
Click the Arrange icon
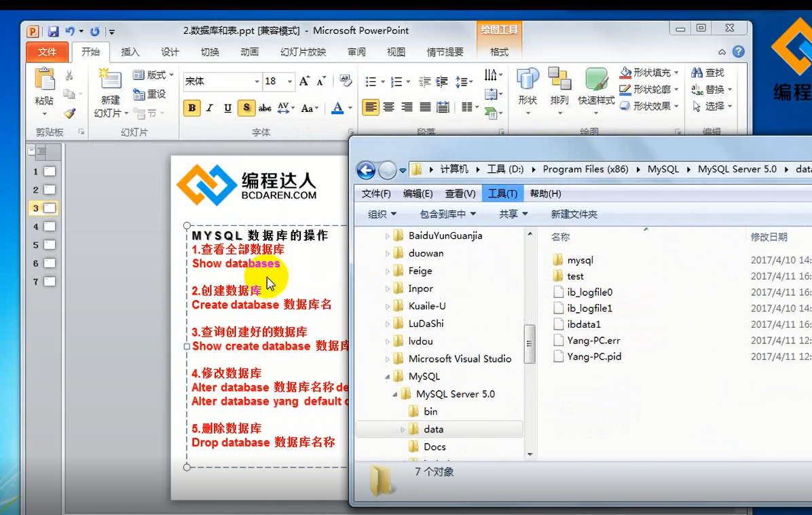coord(559,79)
